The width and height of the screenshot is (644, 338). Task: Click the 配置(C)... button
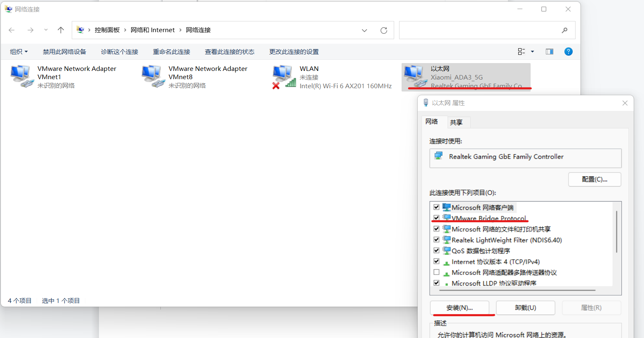[595, 179]
